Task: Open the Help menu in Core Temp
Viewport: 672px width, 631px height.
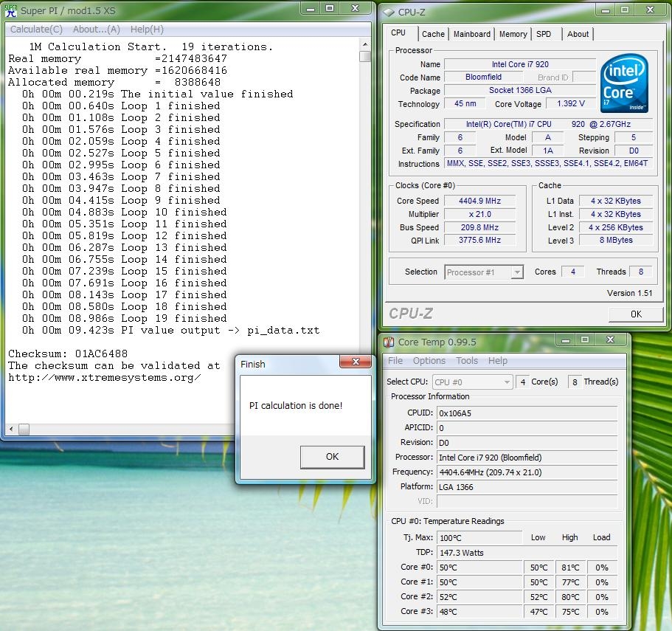Action: click(x=498, y=360)
